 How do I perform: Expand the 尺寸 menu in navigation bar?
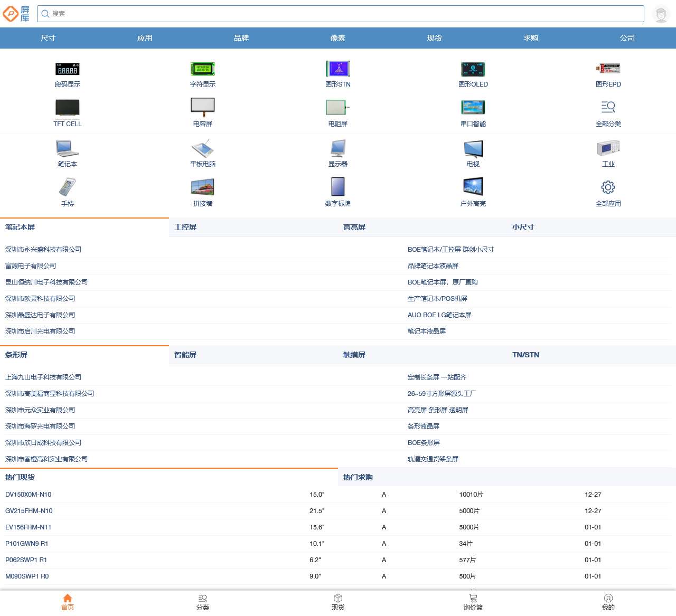point(48,38)
